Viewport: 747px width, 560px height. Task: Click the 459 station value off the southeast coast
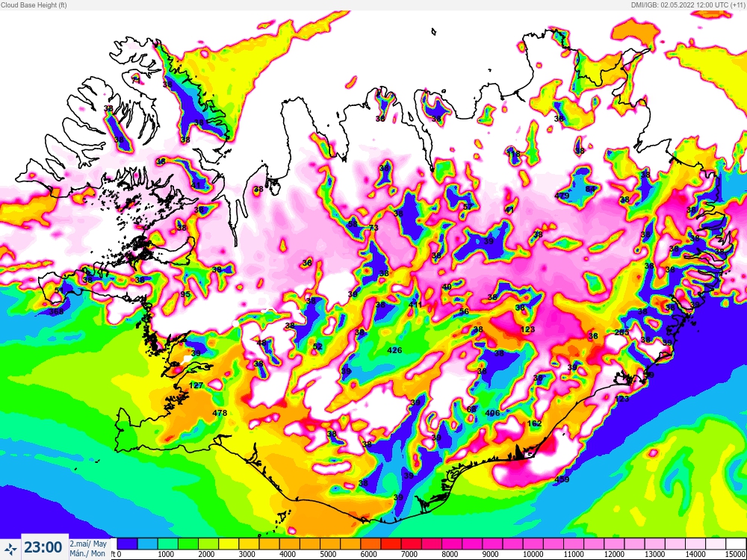[562, 479]
